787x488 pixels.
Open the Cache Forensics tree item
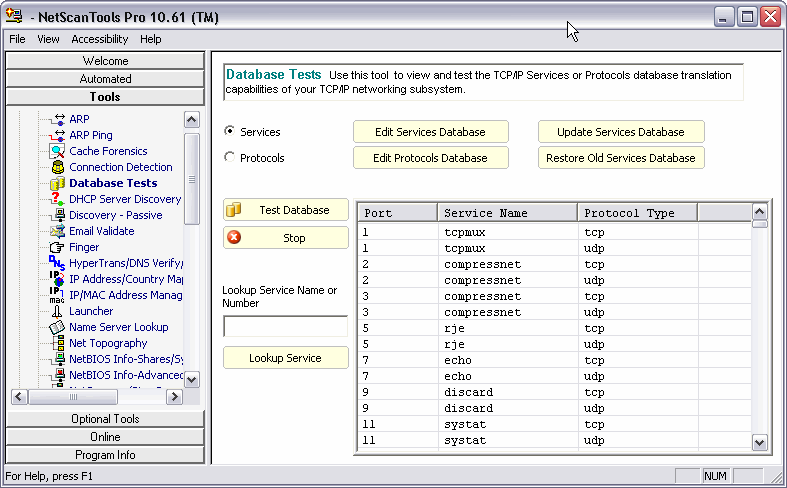coord(108,151)
